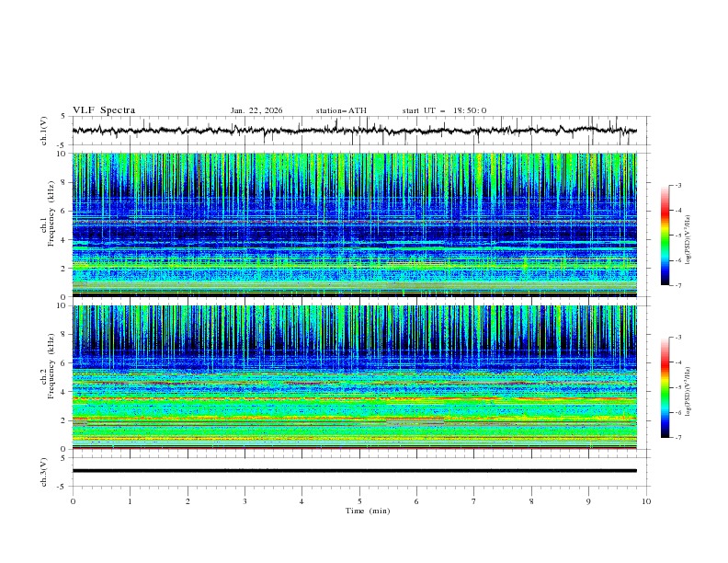The image size is (728, 563).
Task: Click the "-5" tick on ch.1(V) axis
Action: click(63, 144)
